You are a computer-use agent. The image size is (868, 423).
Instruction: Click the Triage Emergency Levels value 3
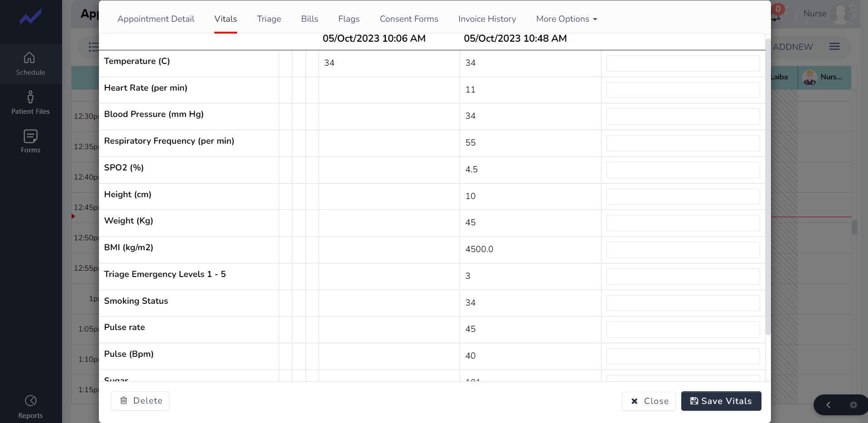468,276
